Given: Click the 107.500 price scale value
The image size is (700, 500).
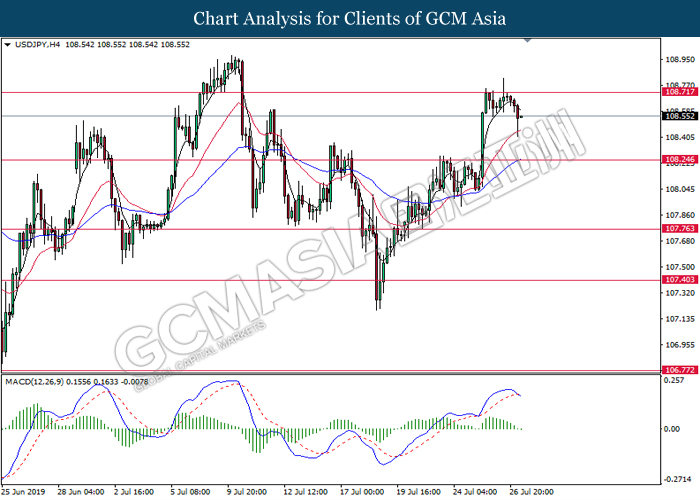Looking at the screenshot, I should click(x=680, y=267).
